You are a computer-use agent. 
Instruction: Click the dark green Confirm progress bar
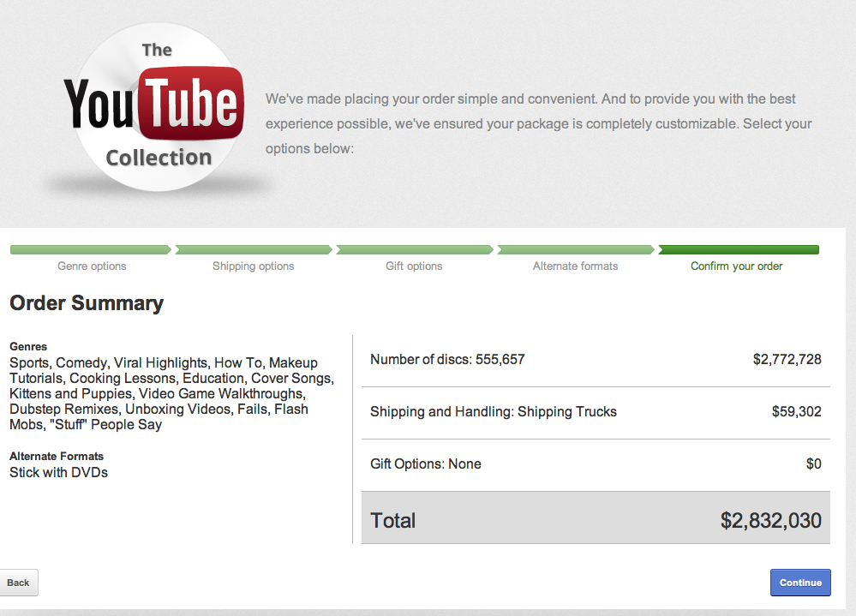coord(739,250)
